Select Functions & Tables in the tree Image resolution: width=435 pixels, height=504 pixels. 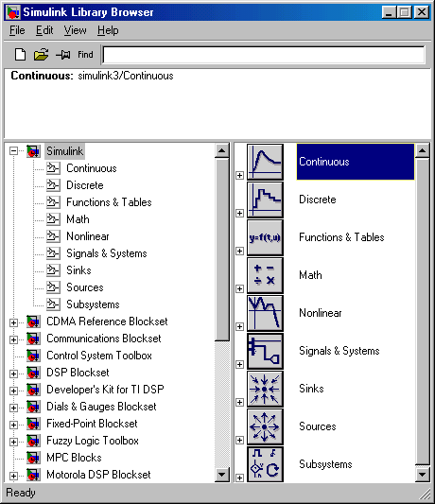(109, 202)
